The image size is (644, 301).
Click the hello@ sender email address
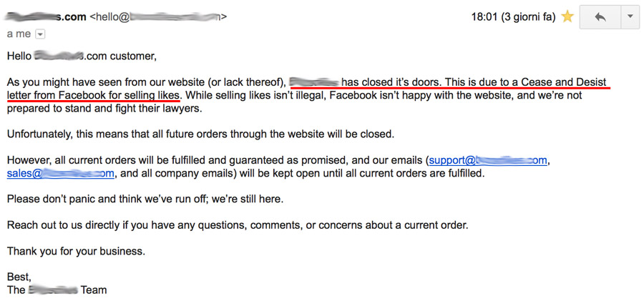(x=159, y=16)
